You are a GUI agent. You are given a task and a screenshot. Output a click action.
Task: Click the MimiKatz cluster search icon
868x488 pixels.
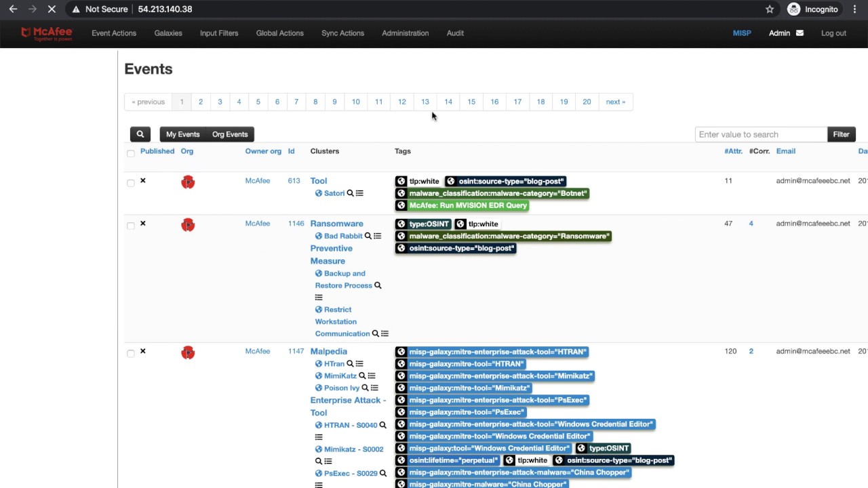(x=362, y=375)
